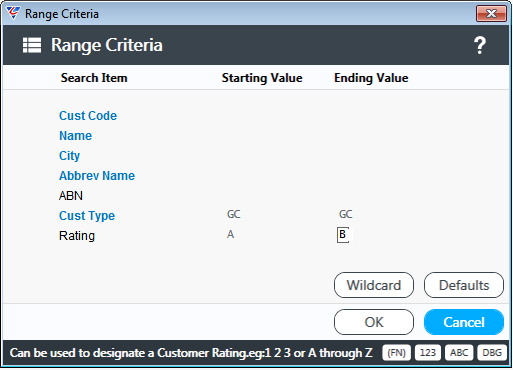
Task: Toggle the (FN) status bar indicator
Action: click(396, 353)
